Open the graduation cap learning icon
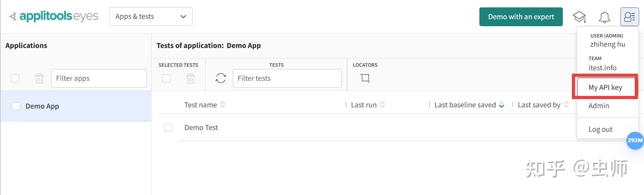 pyautogui.click(x=579, y=17)
